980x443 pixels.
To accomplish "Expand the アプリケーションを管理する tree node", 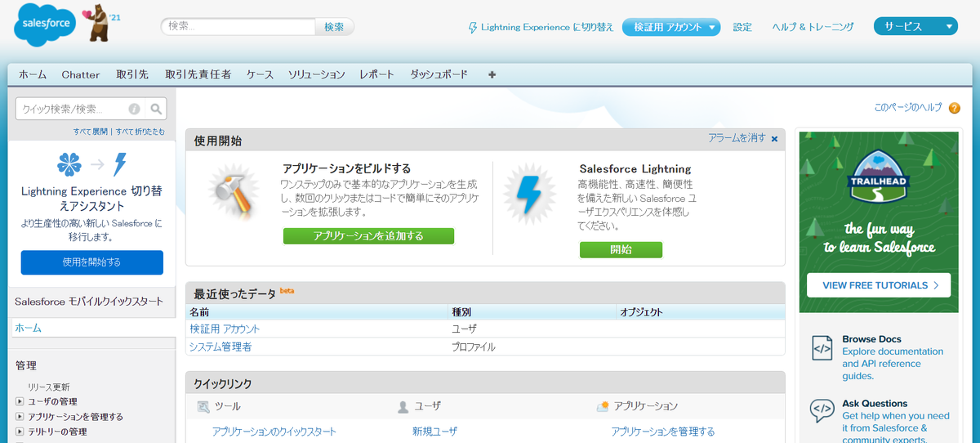I will tap(20, 417).
